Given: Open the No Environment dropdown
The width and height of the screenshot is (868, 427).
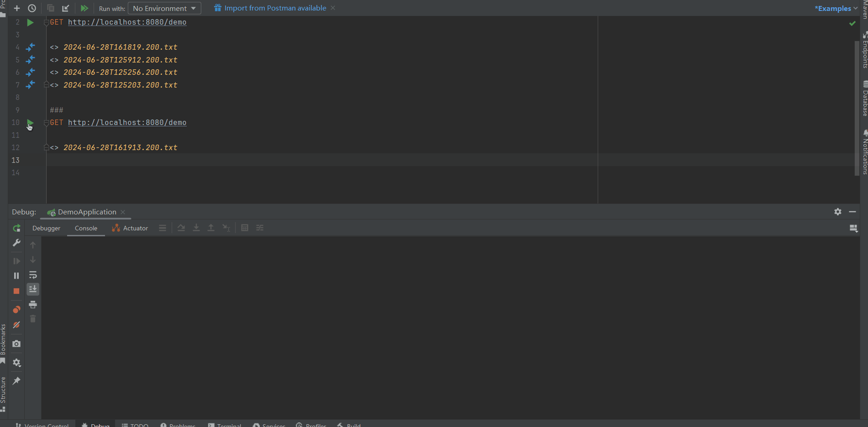Looking at the screenshot, I should (164, 8).
